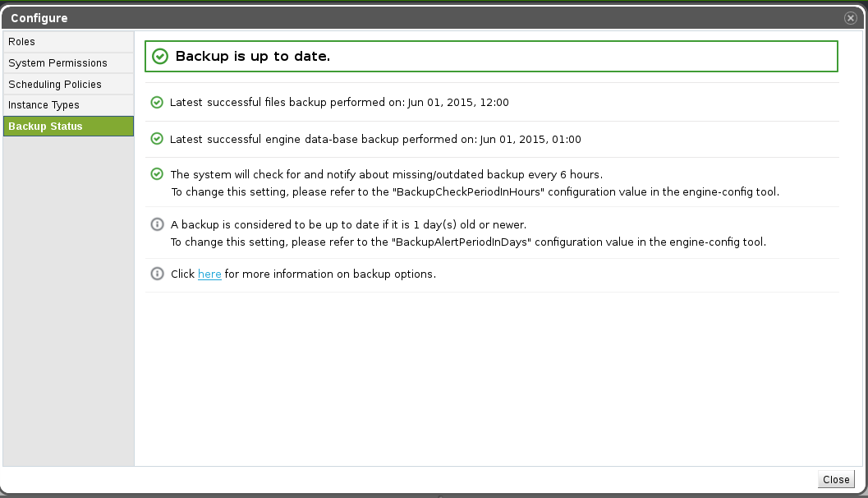868x498 pixels.
Task: Click the check icon beside the files backup line
Action: (x=157, y=103)
